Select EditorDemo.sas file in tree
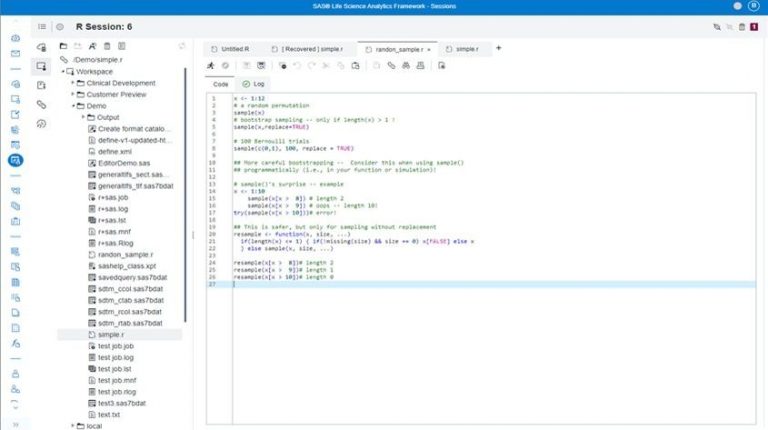 (123, 163)
